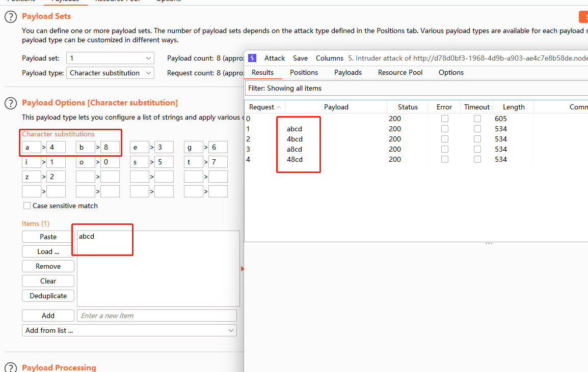
Task: Open Resource Pool tab in attack window
Action: [400, 72]
